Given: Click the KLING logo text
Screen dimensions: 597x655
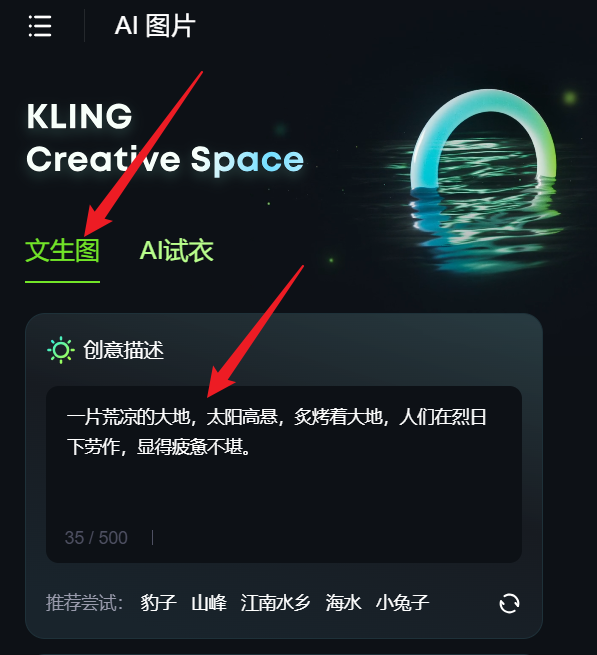Looking at the screenshot, I should tap(79, 116).
